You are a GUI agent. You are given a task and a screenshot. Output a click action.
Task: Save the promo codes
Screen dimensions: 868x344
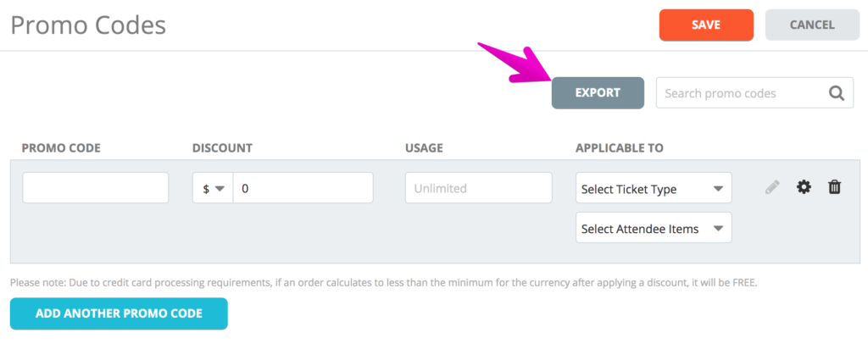pyautogui.click(x=706, y=25)
